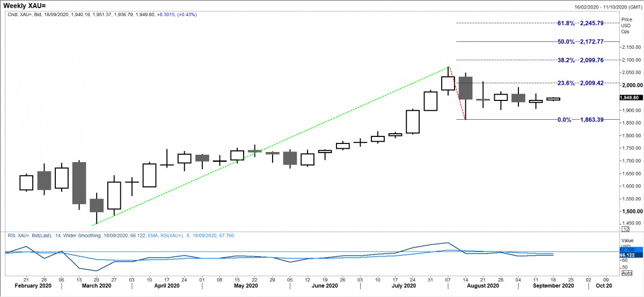The image size is (644, 297).
Task: Click the RSI value tag 66.122
Action: [629, 255]
